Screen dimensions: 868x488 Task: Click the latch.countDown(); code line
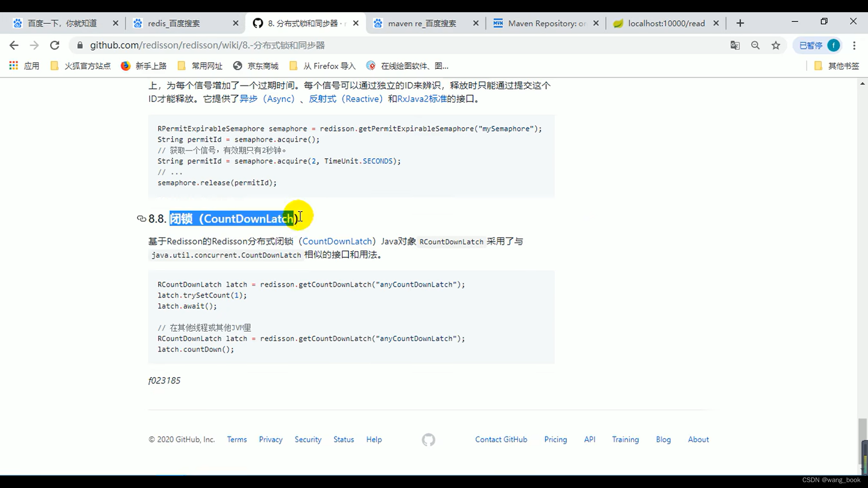[x=196, y=349]
